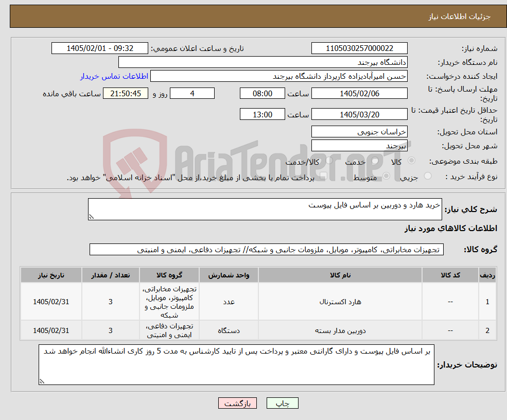507x420 pixels.
Task: Click the request creator field
Action: click(x=278, y=76)
